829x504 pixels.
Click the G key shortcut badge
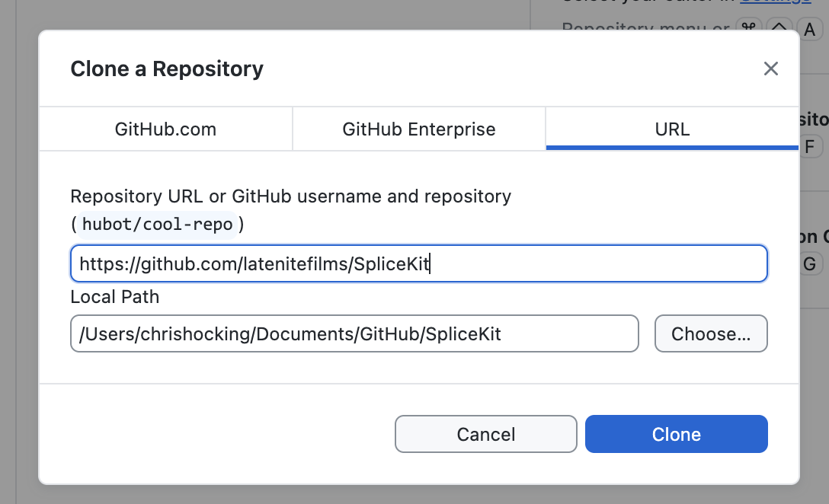pos(809,264)
